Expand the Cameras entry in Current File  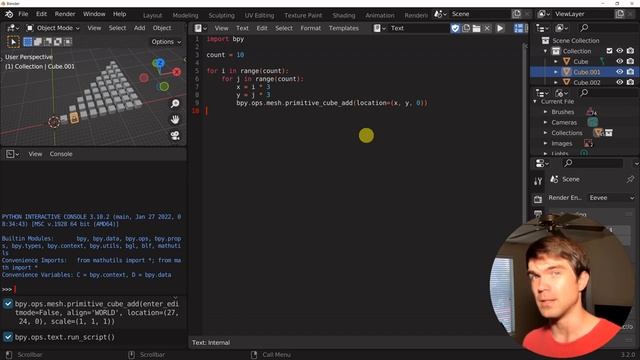click(x=545, y=122)
